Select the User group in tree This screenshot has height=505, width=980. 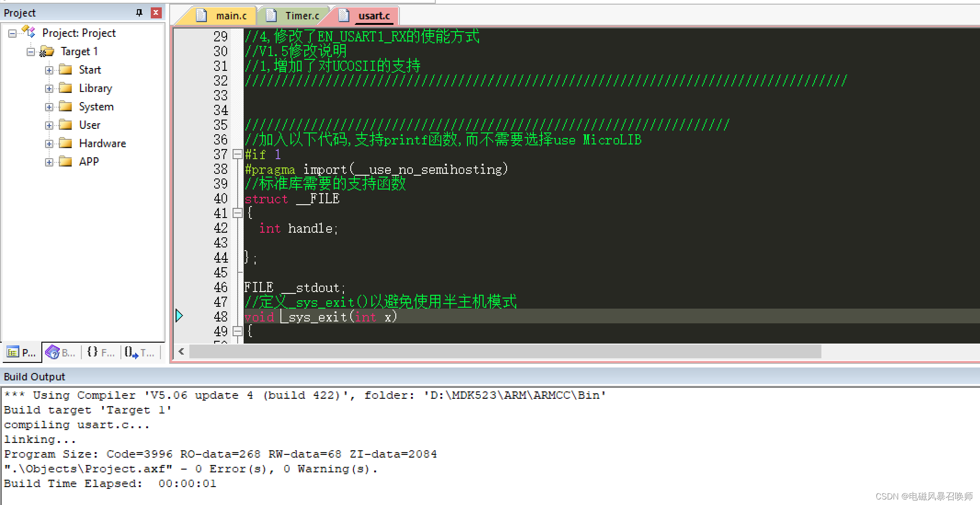click(90, 125)
